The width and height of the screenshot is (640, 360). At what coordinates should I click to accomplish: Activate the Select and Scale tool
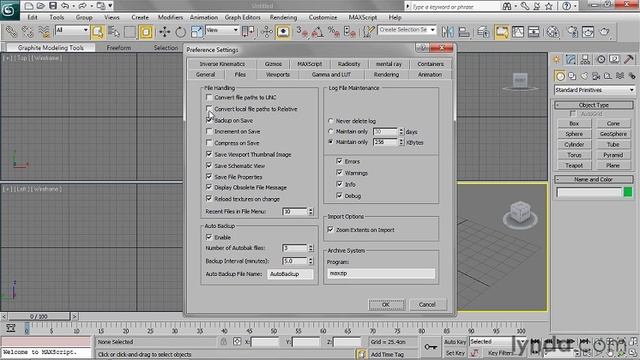pos(197,32)
